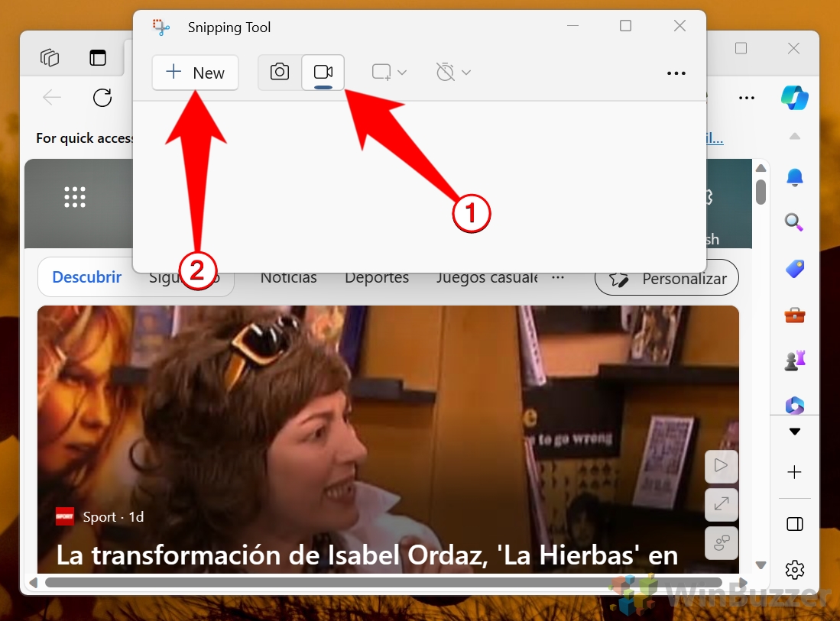The image size is (840, 621).
Task: Select the Descubrir tab
Action: tap(87, 277)
